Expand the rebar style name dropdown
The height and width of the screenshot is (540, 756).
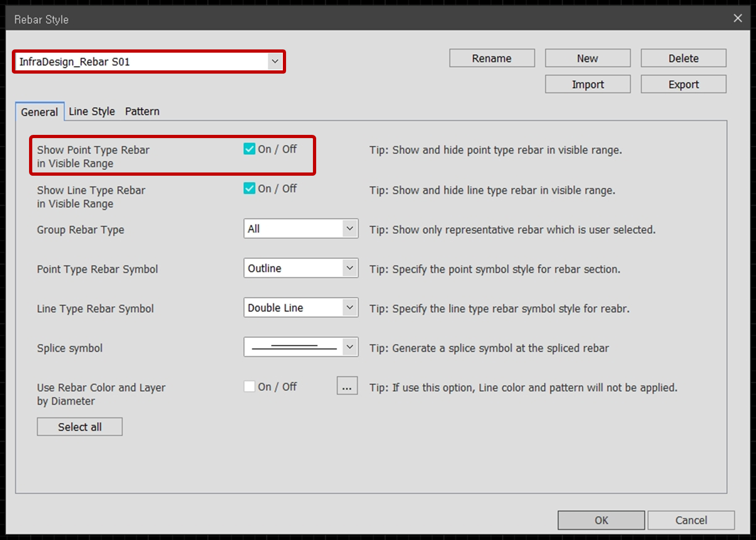click(x=275, y=61)
